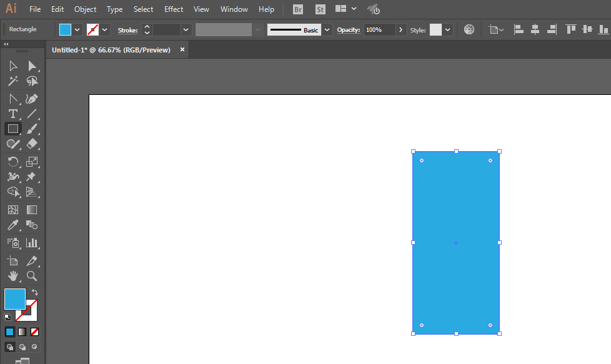
Task: Open the Recolor Artwork wheel
Action: pos(469,29)
